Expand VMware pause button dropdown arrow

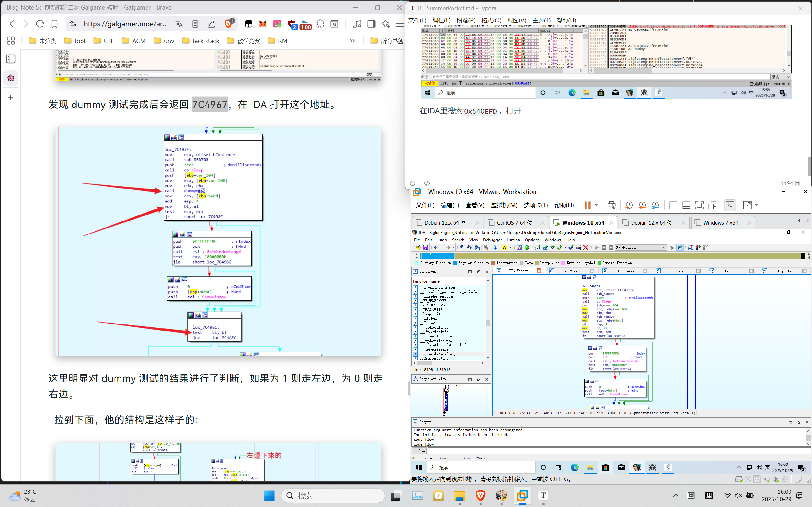point(596,205)
